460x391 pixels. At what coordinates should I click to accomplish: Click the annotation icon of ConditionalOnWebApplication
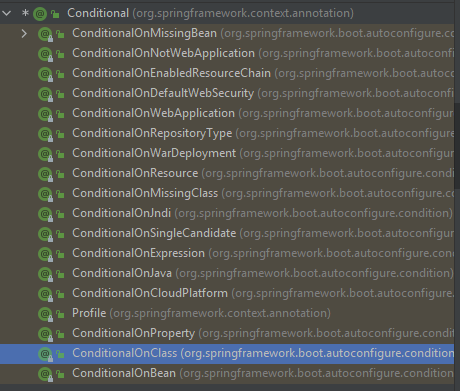tap(45, 114)
